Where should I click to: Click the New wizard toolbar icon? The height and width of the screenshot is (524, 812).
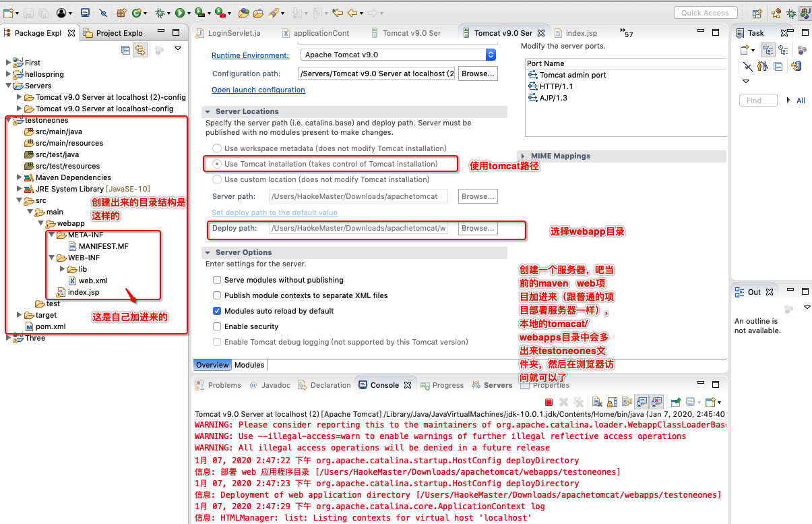click(x=7, y=13)
